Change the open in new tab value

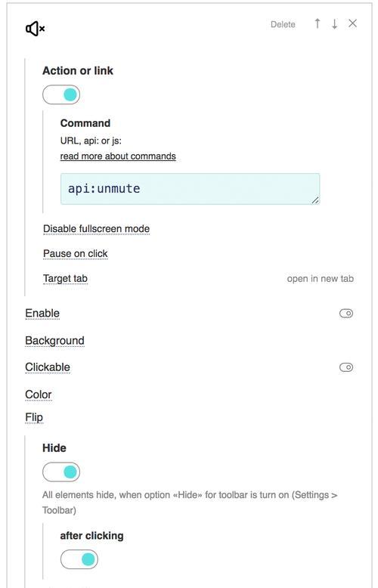pyautogui.click(x=321, y=279)
